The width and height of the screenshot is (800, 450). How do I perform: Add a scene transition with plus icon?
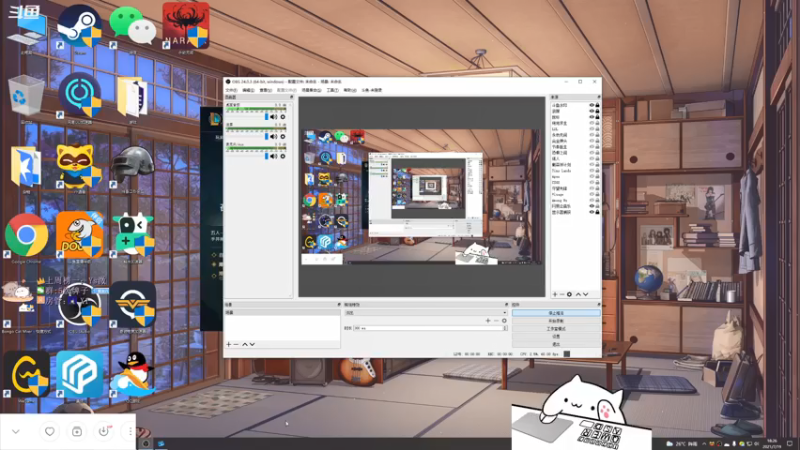(x=488, y=321)
